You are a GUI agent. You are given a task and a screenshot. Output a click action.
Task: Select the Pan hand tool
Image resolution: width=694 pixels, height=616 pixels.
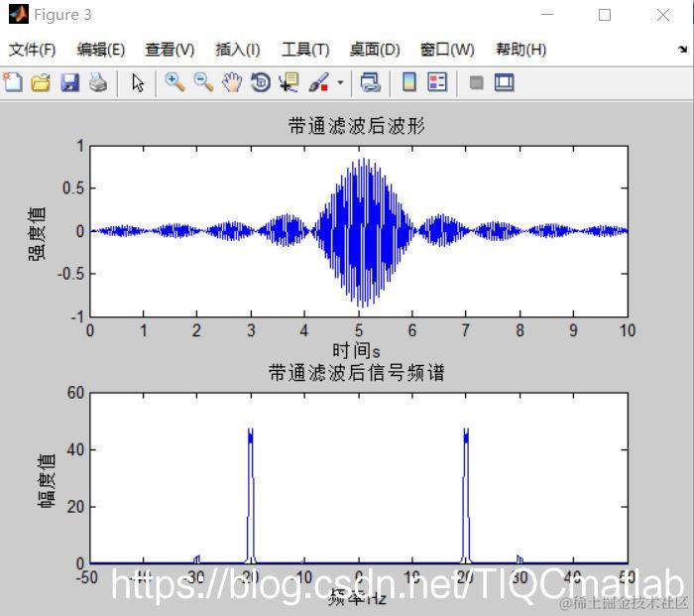click(x=232, y=82)
